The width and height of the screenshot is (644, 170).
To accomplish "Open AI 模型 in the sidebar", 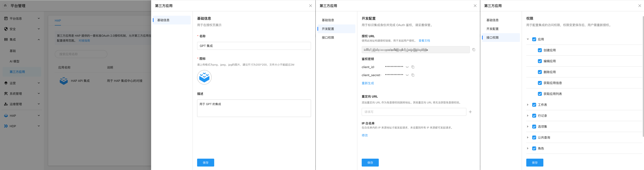I will coord(14,61).
